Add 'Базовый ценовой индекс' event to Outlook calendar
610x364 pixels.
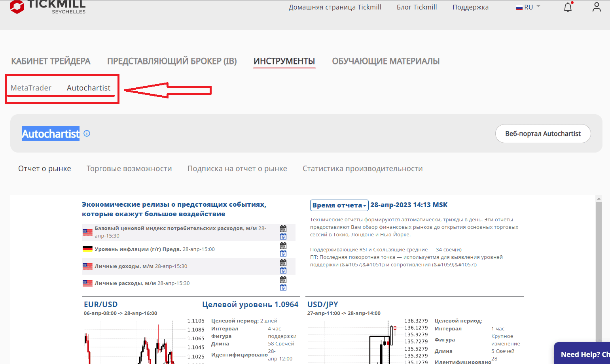click(x=283, y=228)
